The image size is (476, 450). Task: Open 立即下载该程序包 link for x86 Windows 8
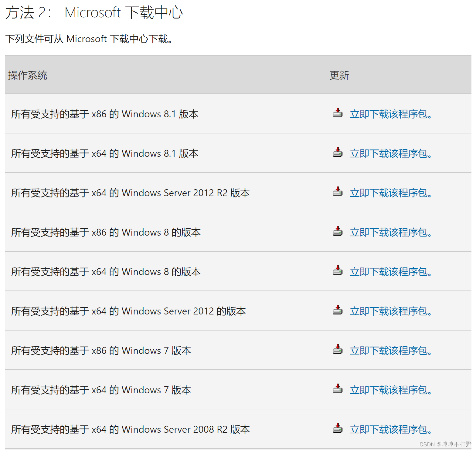pos(391,232)
